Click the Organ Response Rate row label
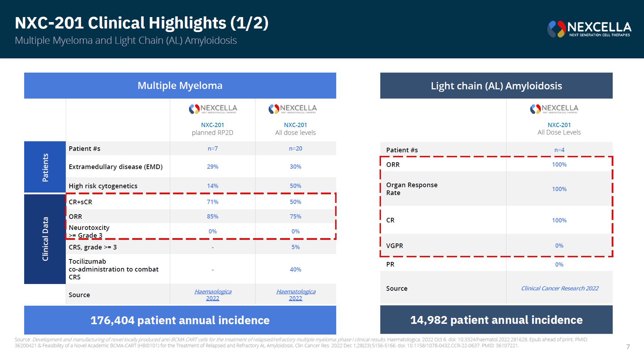 point(412,189)
